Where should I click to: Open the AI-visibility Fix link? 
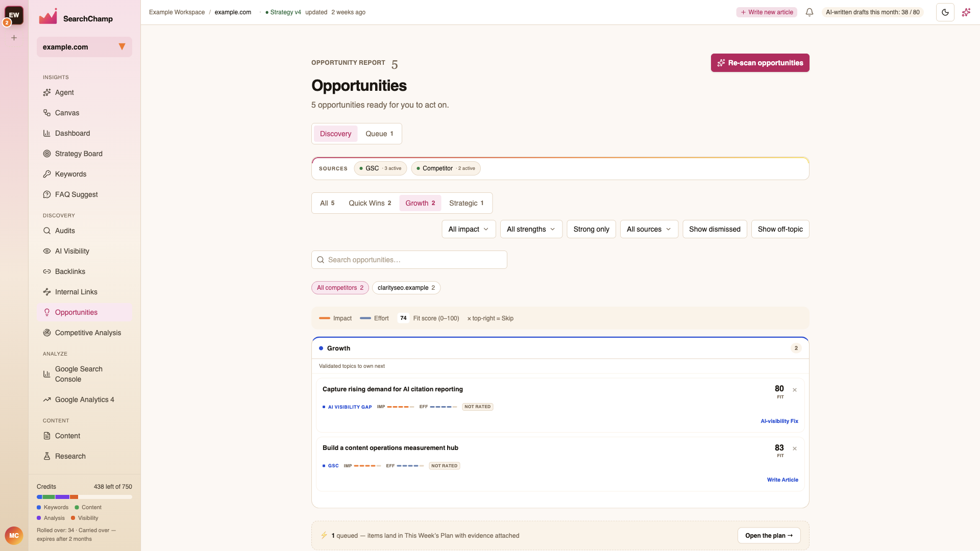pyautogui.click(x=779, y=421)
